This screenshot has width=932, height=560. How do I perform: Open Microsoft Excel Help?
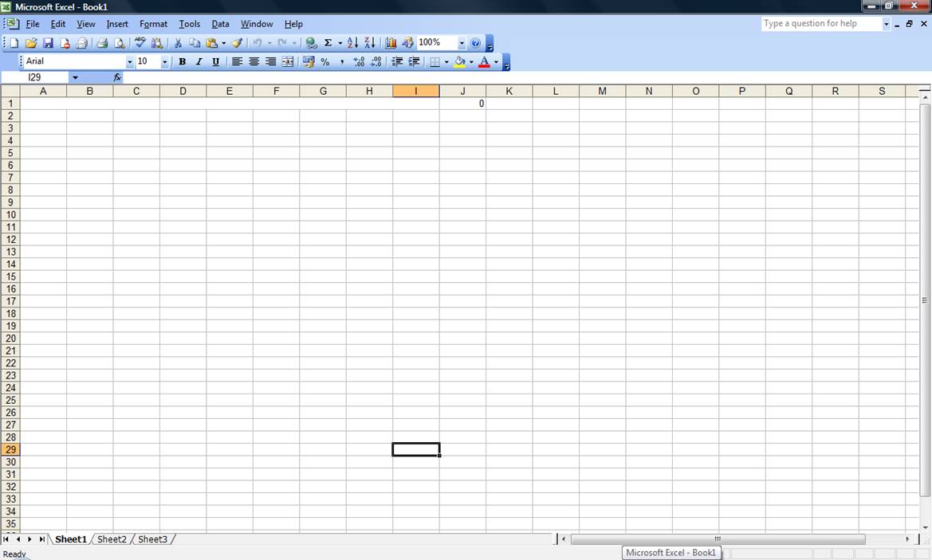tap(475, 43)
